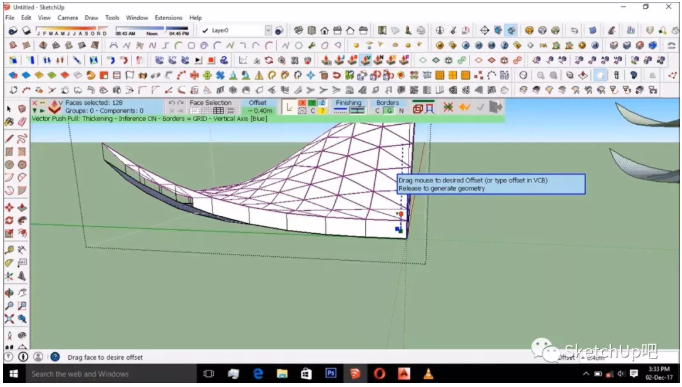Select the Rotate tool

(9, 220)
